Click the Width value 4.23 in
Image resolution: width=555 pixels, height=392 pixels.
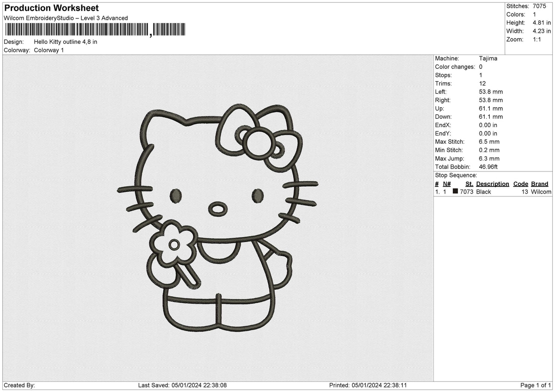pos(542,31)
